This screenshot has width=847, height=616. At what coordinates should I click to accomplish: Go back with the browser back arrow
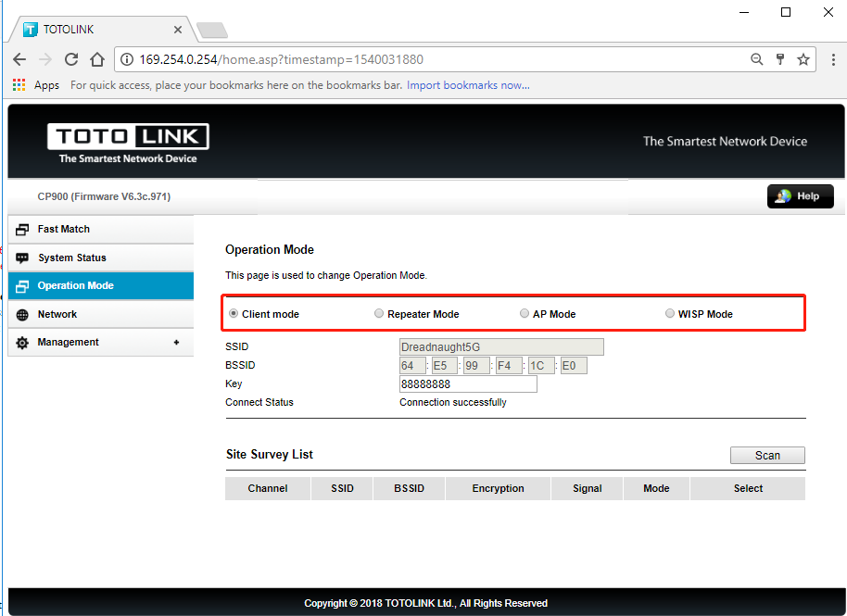19,59
